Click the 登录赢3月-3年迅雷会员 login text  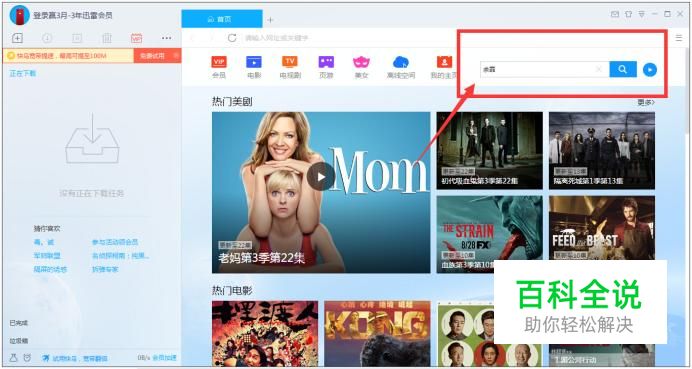(x=73, y=15)
